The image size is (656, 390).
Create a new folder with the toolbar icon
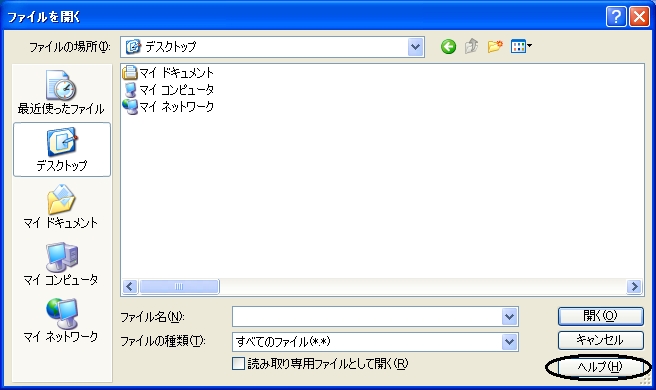pyautogui.click(x=495, y=46)
